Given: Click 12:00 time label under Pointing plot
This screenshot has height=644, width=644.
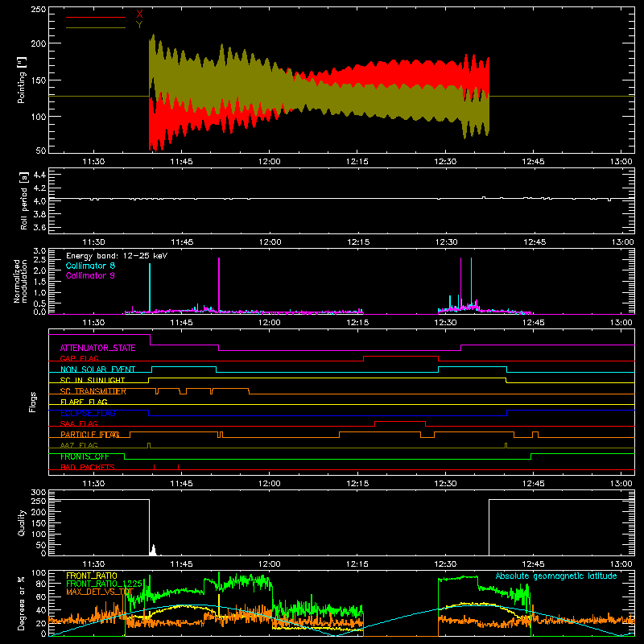Looking at the screenshot, I should point(270,162).
